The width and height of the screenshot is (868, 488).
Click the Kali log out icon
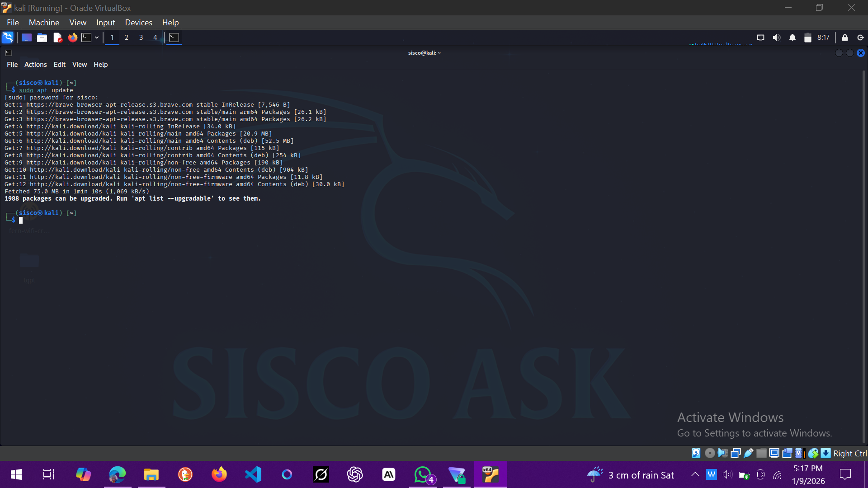click(x=860, y=38)
